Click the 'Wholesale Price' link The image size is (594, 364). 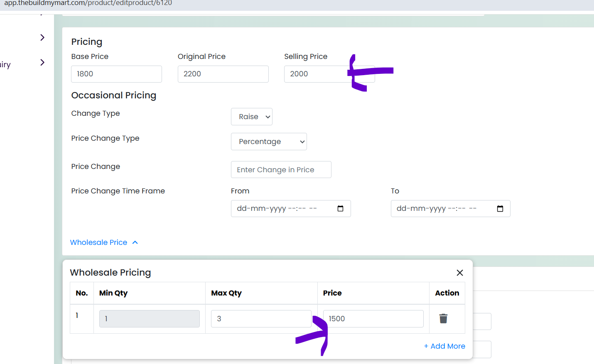point(98,242)
